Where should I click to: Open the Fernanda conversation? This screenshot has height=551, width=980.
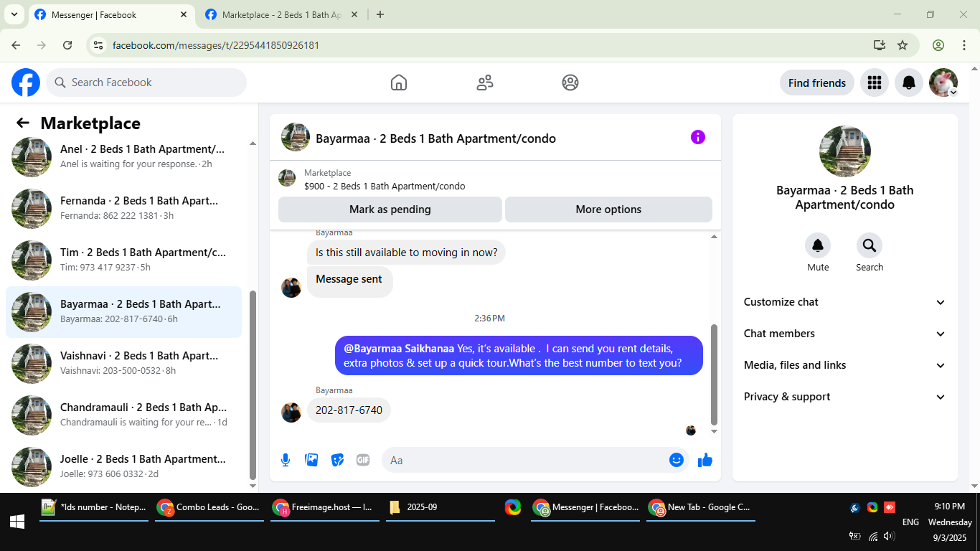(123, 208)
